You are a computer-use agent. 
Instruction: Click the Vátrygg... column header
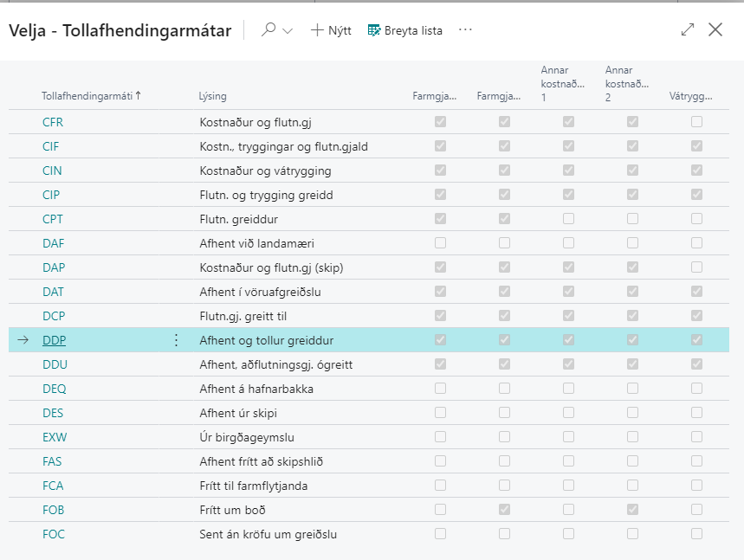[690, 96]
